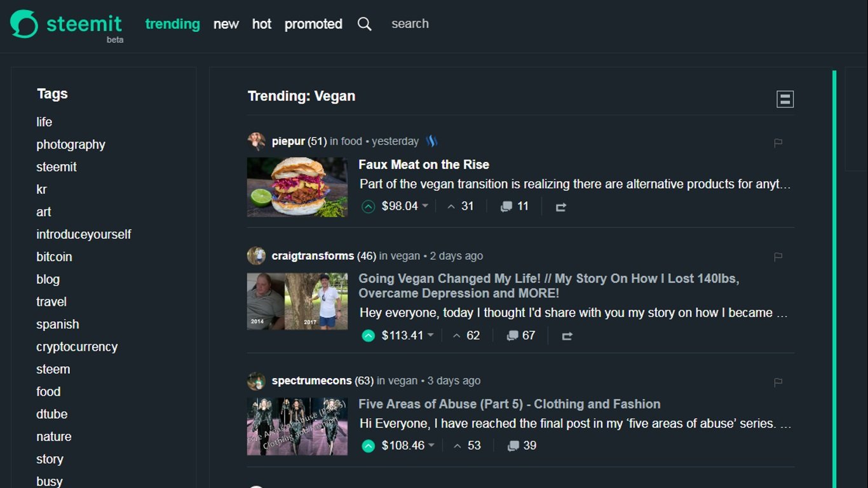Resteem the Faux Meat post
This screenshot has width=868, height=488.
pyautogui.click(x=560, y=206)
